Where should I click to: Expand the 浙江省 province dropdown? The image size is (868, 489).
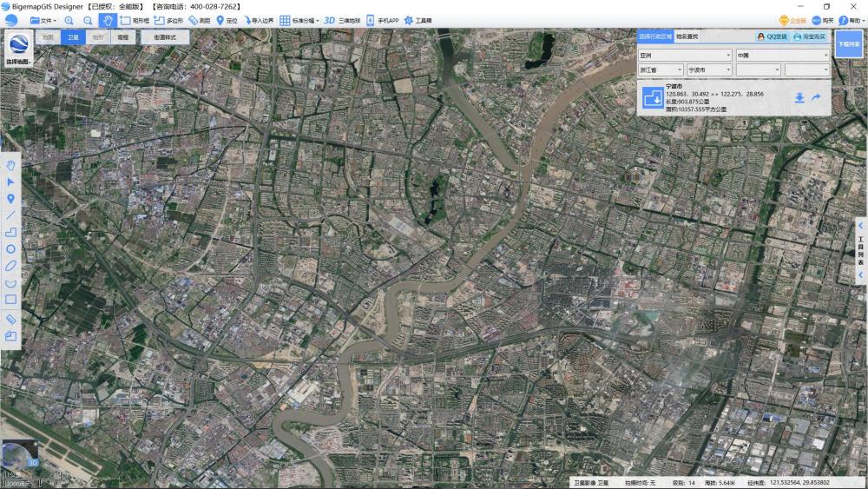tap(661, 69)
